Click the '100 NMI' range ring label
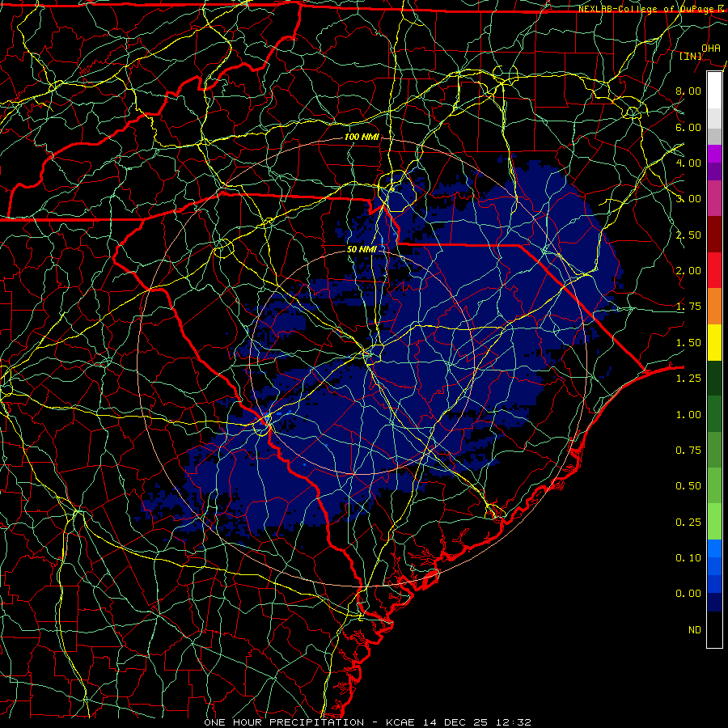The width and height of the screenshot is (728, 728). click(x=362, y=137)
